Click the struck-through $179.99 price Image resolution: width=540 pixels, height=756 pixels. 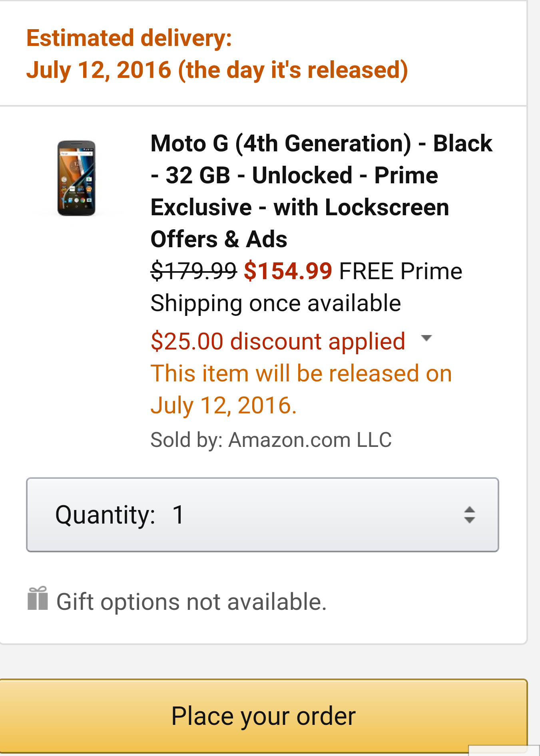click(x=193, y=271)
